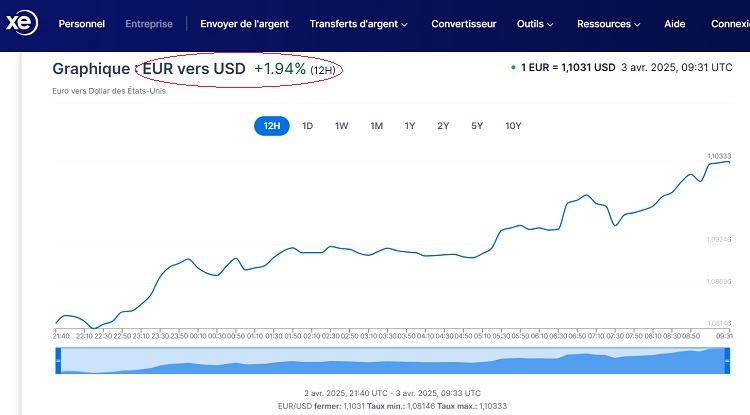
Task: Click the '3 avr. 2025, 09:31 UTC' timestamp
Action: coord(676,67)
